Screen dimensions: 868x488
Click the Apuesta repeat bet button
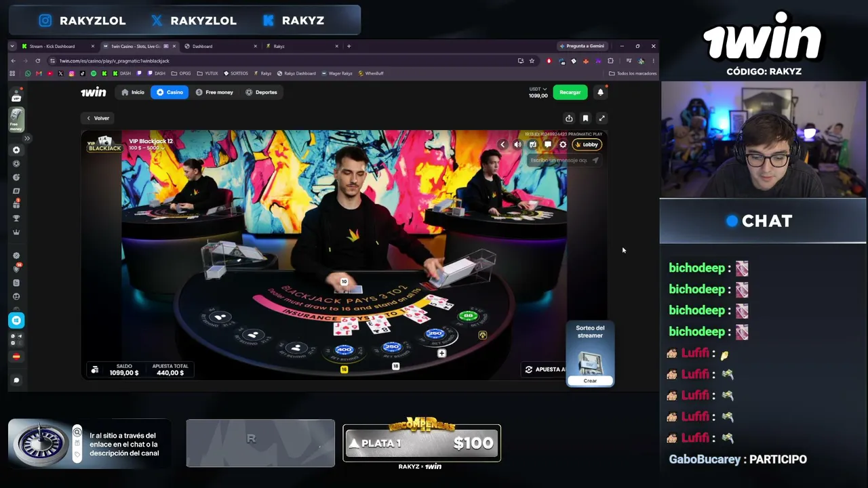545,369
